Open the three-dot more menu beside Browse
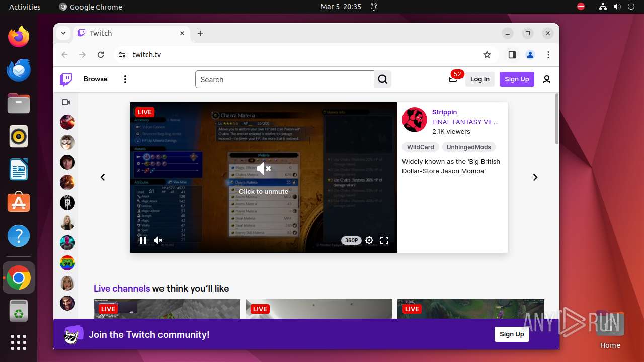 (x=125, y=79)
